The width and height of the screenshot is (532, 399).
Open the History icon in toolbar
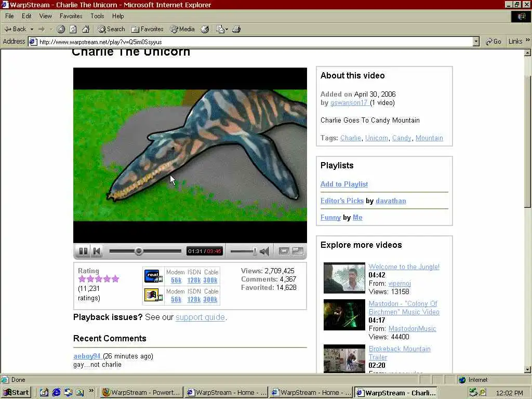click(205, 29)
